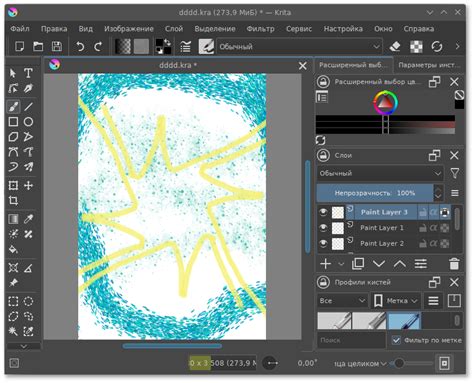Select the Fill bucket tool
Image resolution: width=474 pixels, height=383 pixels.
tap(13, 249)
